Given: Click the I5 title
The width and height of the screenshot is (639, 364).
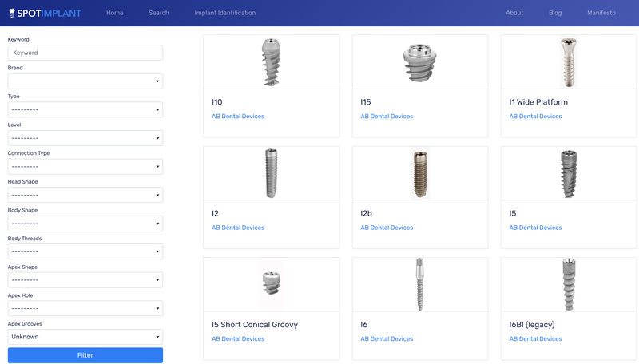Looking at the screenshot, I should (x=512, y=213).
